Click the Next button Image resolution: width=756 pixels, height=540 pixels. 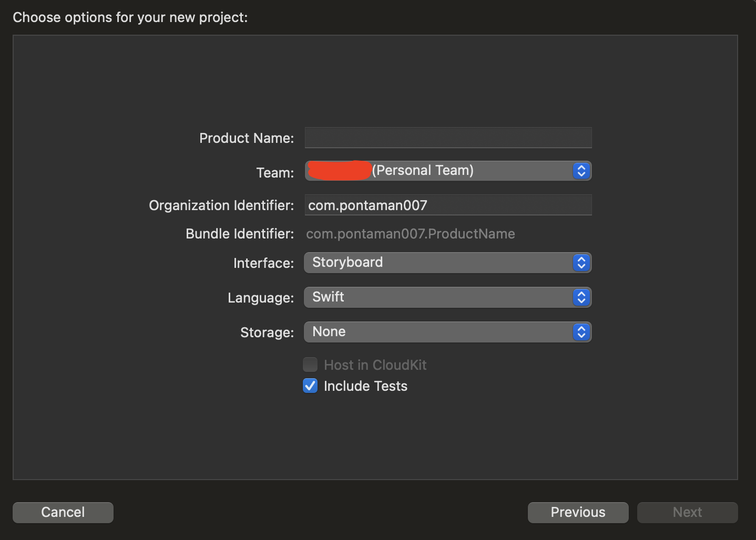coord(687,512)
